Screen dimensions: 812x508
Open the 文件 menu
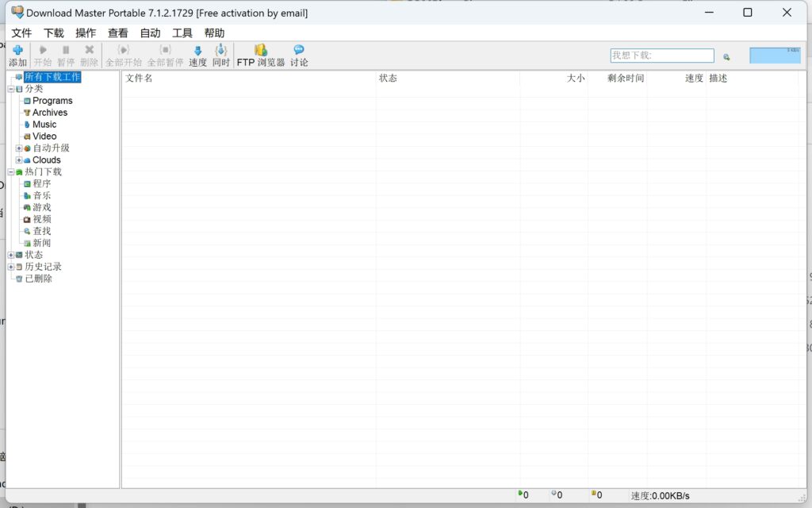[x=21, y=33]
